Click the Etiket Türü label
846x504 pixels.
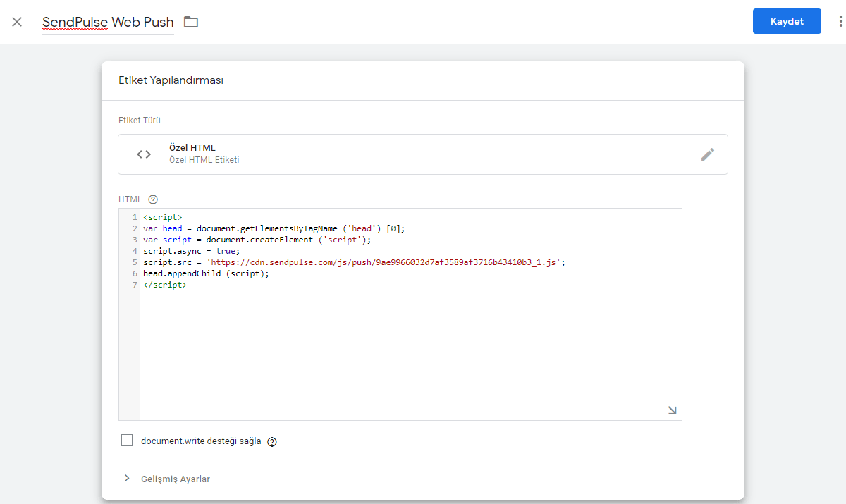point(140,121)
